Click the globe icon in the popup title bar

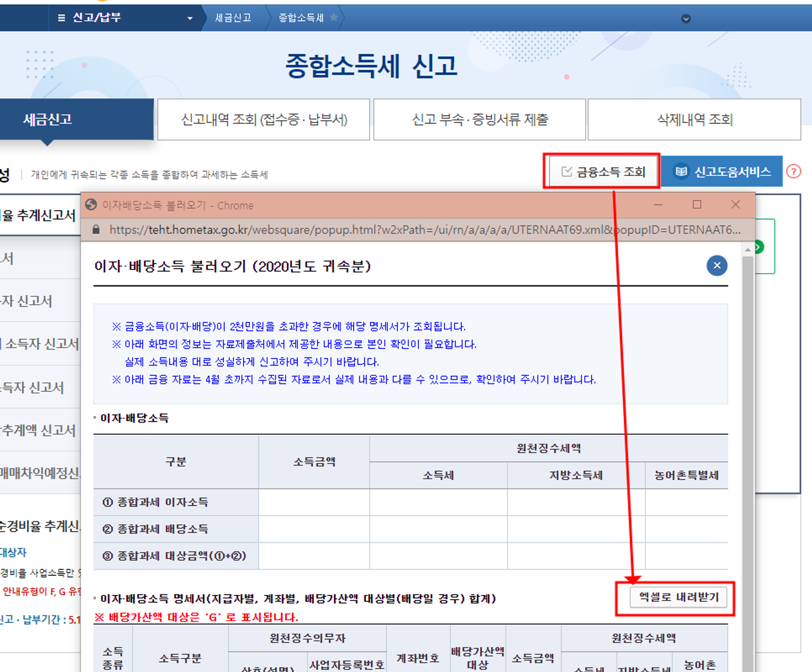pyautogui.click(x=91, y=205)
